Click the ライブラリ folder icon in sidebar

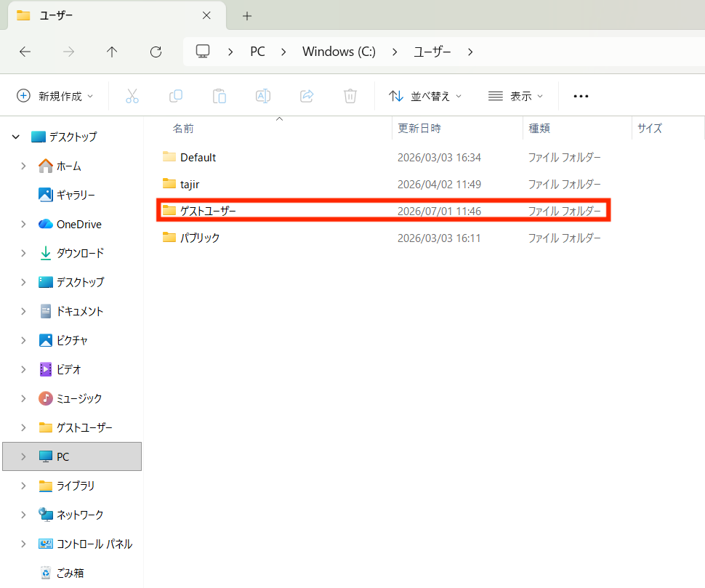45,486
